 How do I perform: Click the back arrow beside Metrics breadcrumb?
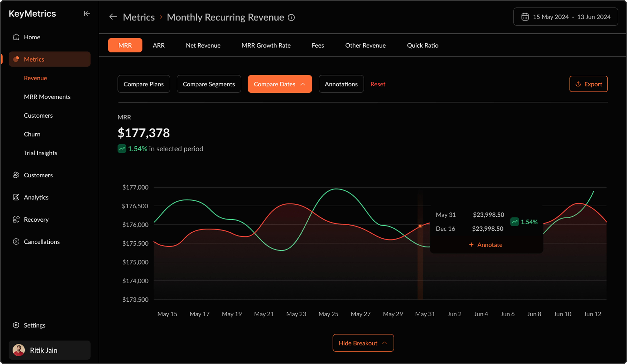[113, 17]
